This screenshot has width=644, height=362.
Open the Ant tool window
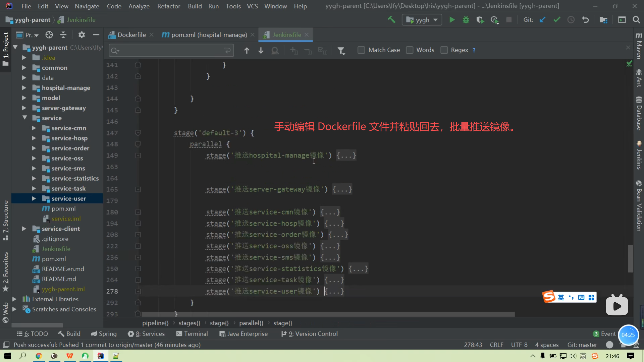click(x=639, y=78)
